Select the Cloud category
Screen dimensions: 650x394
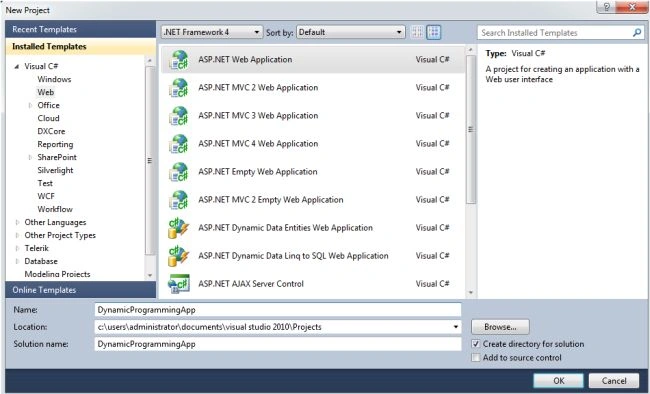point(49,118)
